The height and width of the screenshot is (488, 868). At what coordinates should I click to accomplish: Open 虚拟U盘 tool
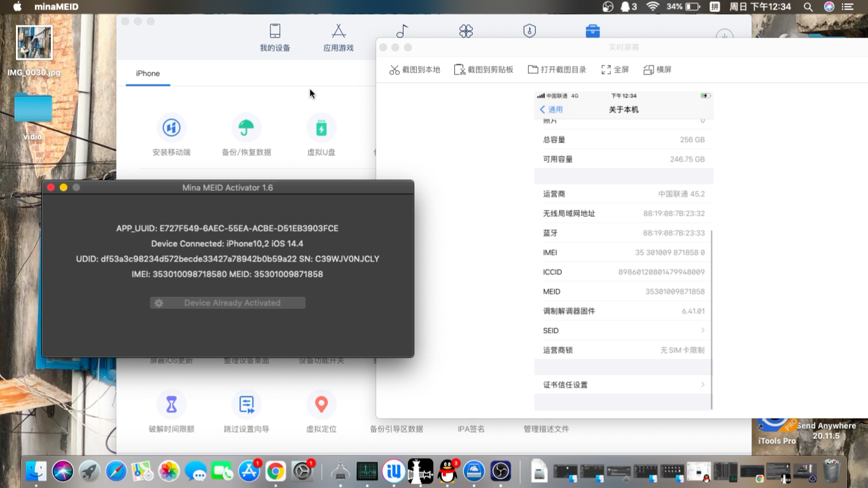(x=321, y=135)
